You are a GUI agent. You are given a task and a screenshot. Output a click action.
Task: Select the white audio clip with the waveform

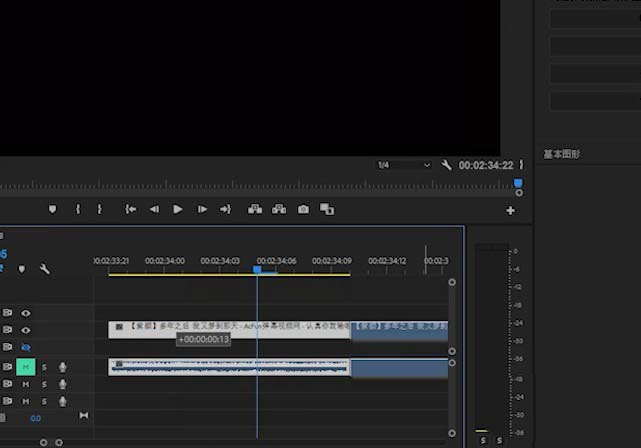coord(229,367)
